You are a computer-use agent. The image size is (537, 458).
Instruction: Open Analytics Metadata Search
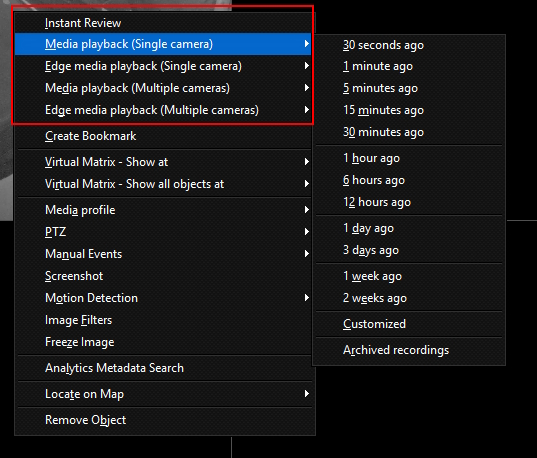point(164,368)
